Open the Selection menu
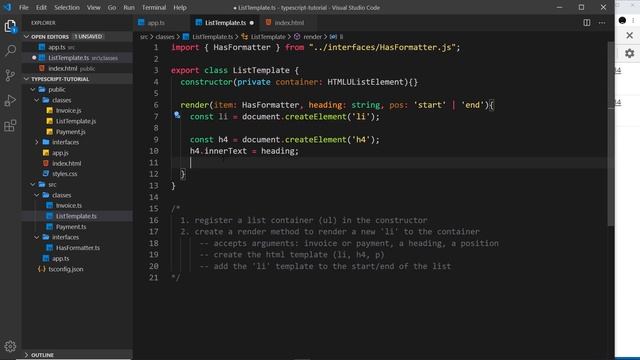The width and height of the screenshot is (640, 360). point(67,7)
